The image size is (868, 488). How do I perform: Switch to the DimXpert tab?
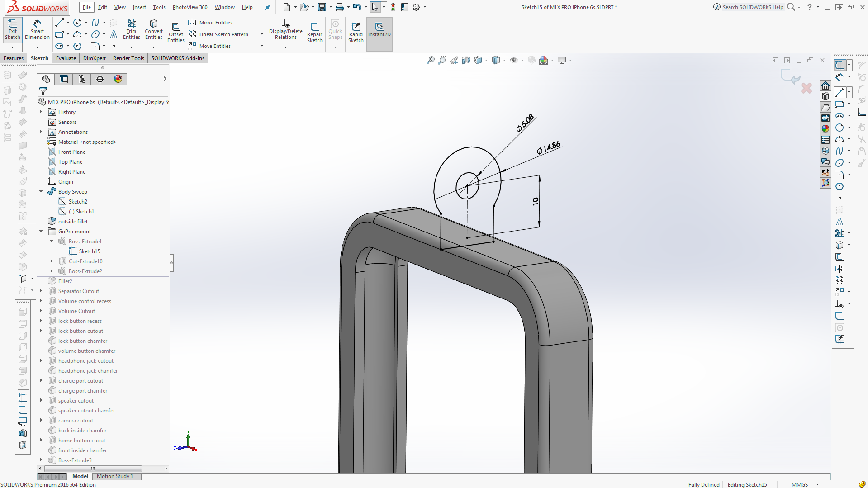(x=95, y=58)
